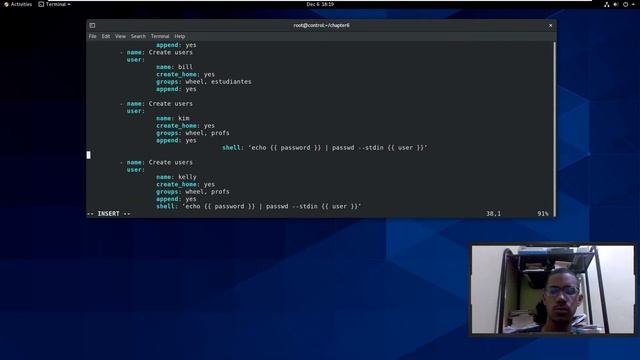Click the window title root@control:~/chapter6

tap(321, 25)
